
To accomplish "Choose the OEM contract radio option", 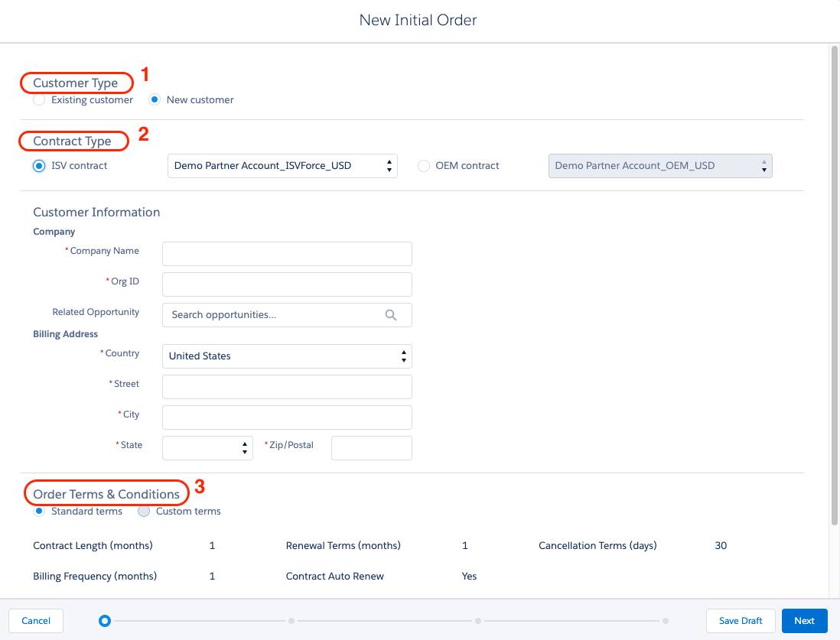I will [x=423, y=166].
